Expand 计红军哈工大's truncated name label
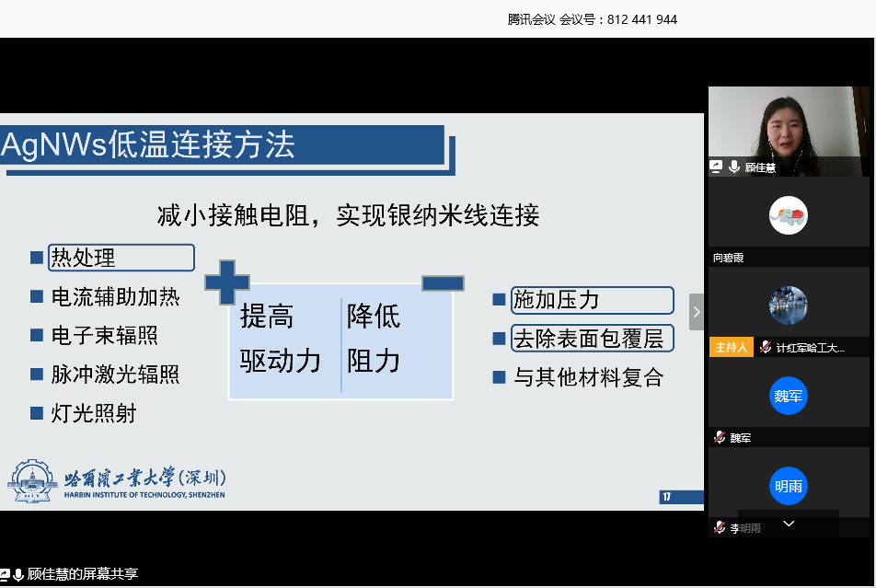876x588 pixels. 810,347
